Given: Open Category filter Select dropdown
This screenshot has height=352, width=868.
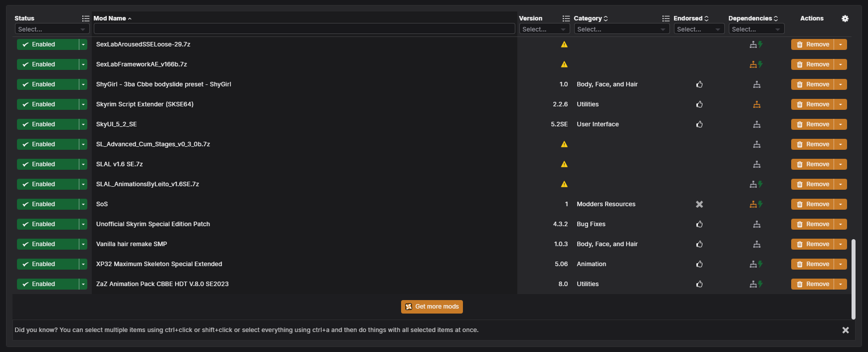Looking at the screenshot, I should pos(622,29).
